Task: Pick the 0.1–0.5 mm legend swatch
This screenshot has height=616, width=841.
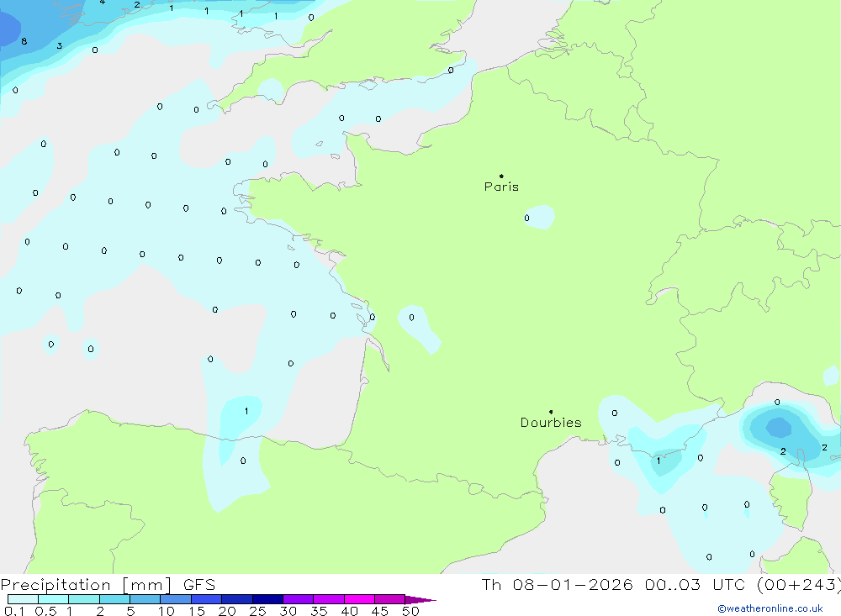Action: tap(23, 599)
